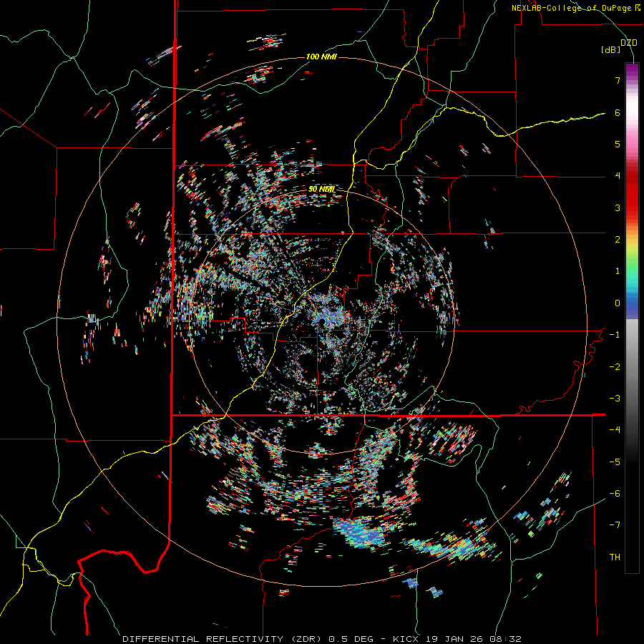The height and width of the screenshot is (644, 644).
Task: Click the 7 value on color scale
Action: coord(618,80)
